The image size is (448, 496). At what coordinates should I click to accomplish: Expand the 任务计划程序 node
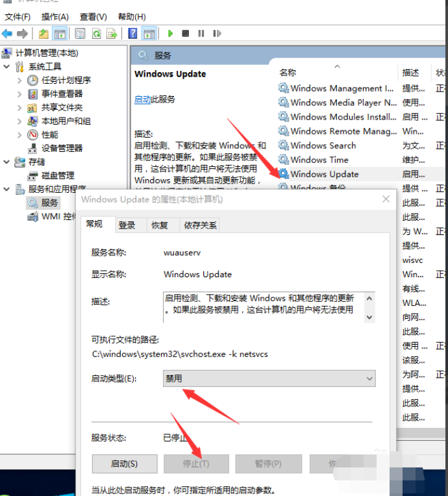19,81
